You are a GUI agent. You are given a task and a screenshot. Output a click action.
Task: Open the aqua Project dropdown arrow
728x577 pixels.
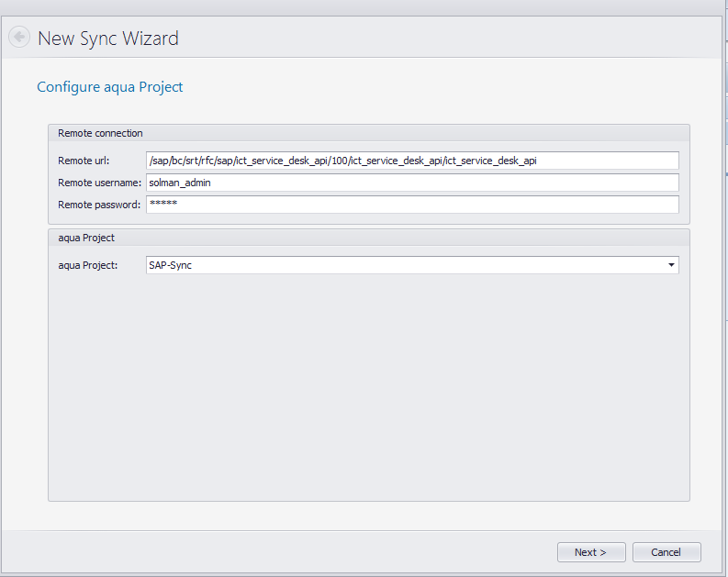[x=671, y=266]
